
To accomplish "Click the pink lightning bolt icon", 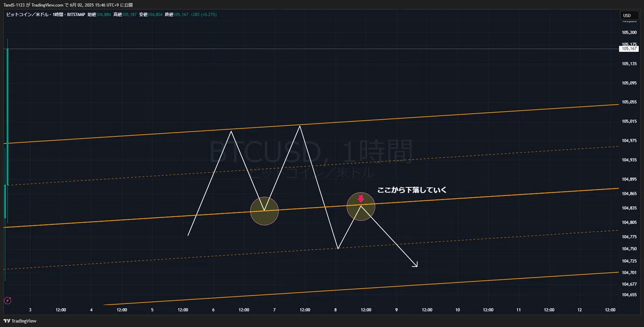I will click(8, 301).
